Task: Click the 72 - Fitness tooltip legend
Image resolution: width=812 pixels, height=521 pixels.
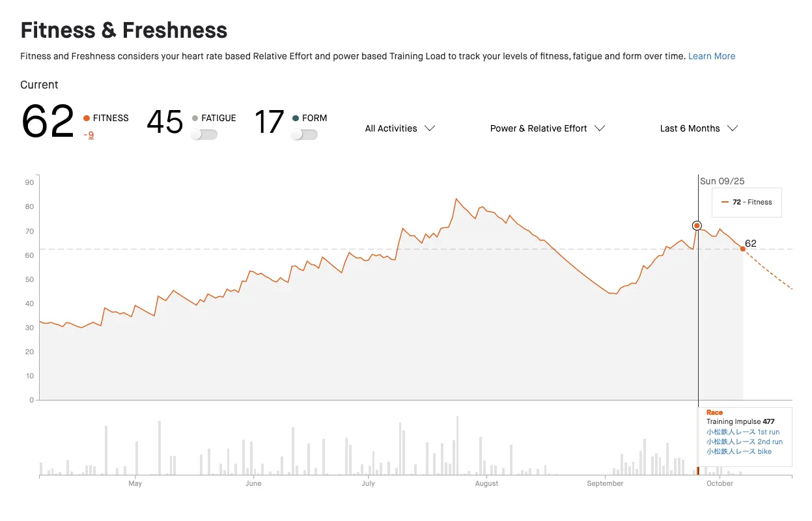Action: coord(747,202)
